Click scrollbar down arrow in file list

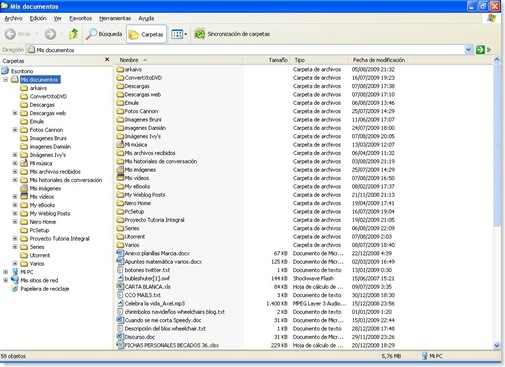point(497,345)
